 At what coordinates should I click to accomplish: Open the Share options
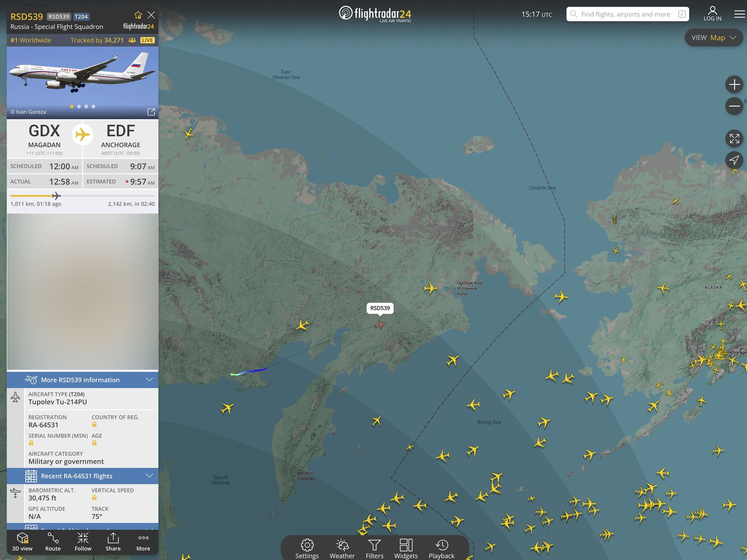click(x=113, y=542)
